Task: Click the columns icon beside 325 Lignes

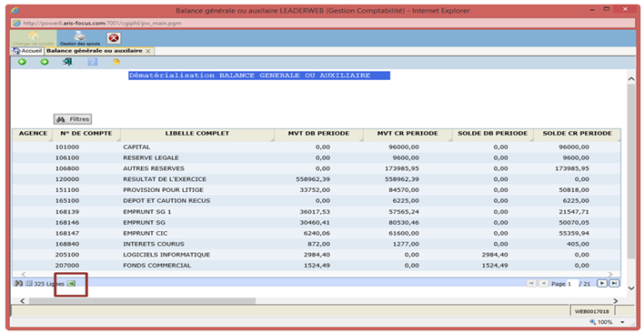Action: pos(29,283)
